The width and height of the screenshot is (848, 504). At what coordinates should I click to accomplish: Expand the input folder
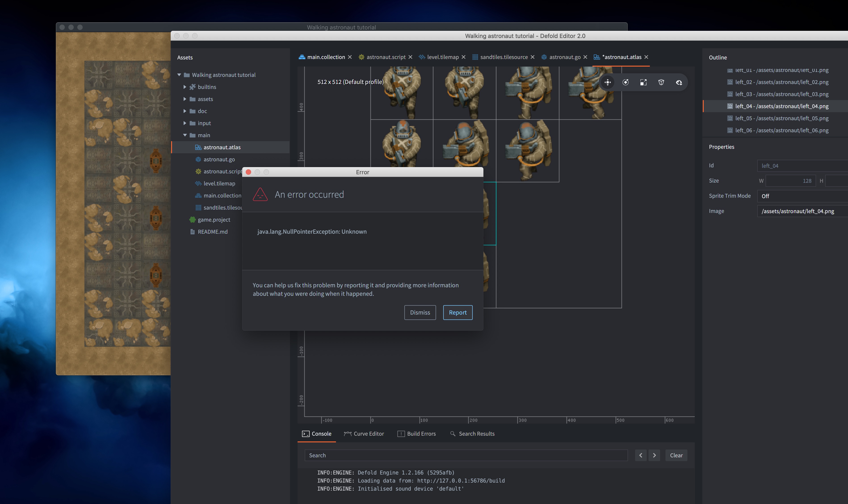pyautogui.click(x=185, y=123)
